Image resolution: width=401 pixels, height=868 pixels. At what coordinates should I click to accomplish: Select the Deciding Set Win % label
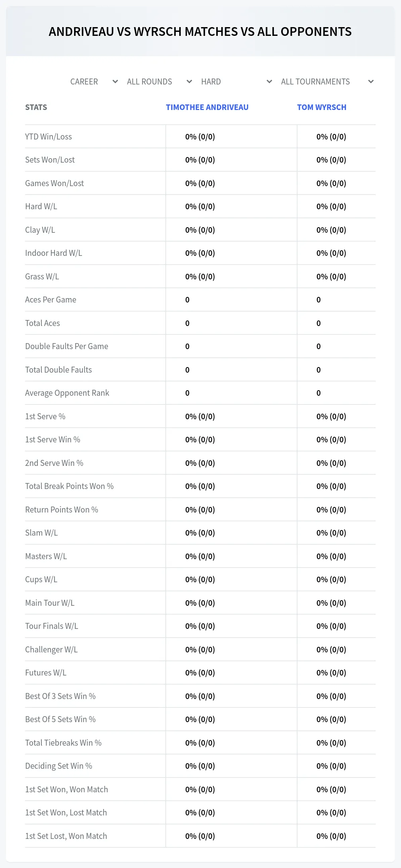pos(59,766)
